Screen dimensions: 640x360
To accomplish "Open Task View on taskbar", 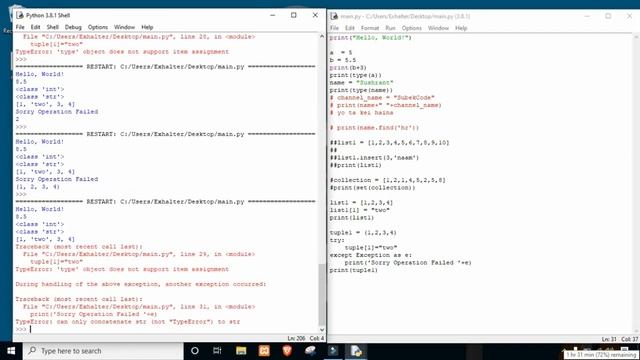I will coord(217,351).
